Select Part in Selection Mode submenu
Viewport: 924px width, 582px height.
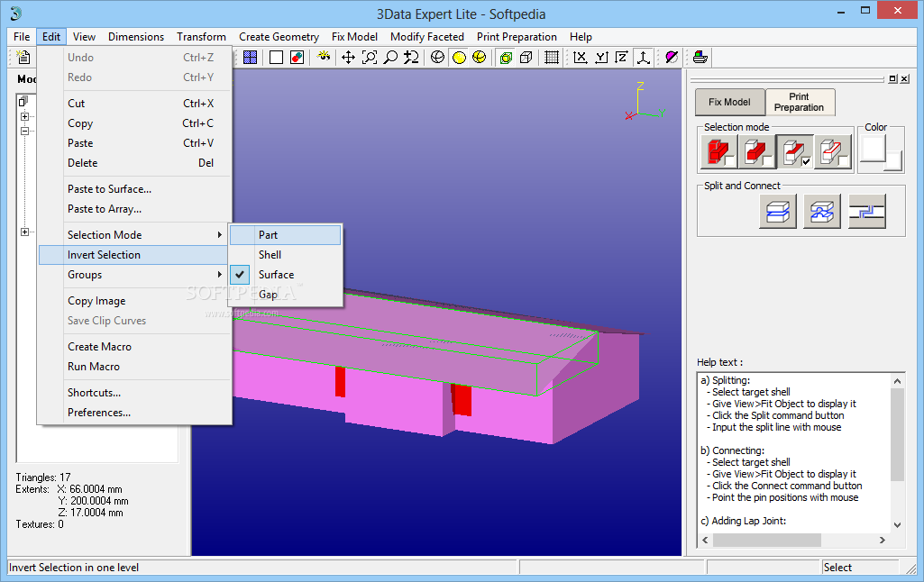[x=285, y=235]
